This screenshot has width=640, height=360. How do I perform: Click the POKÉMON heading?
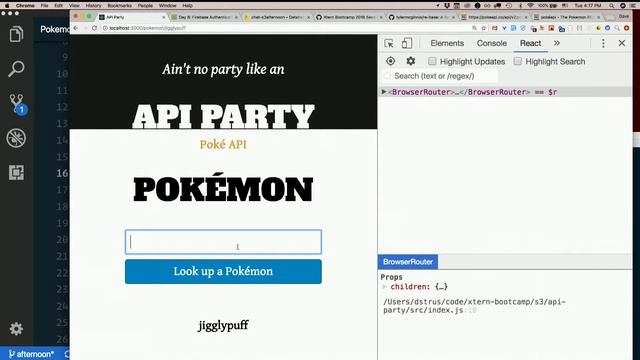click(x=223, y=189)
